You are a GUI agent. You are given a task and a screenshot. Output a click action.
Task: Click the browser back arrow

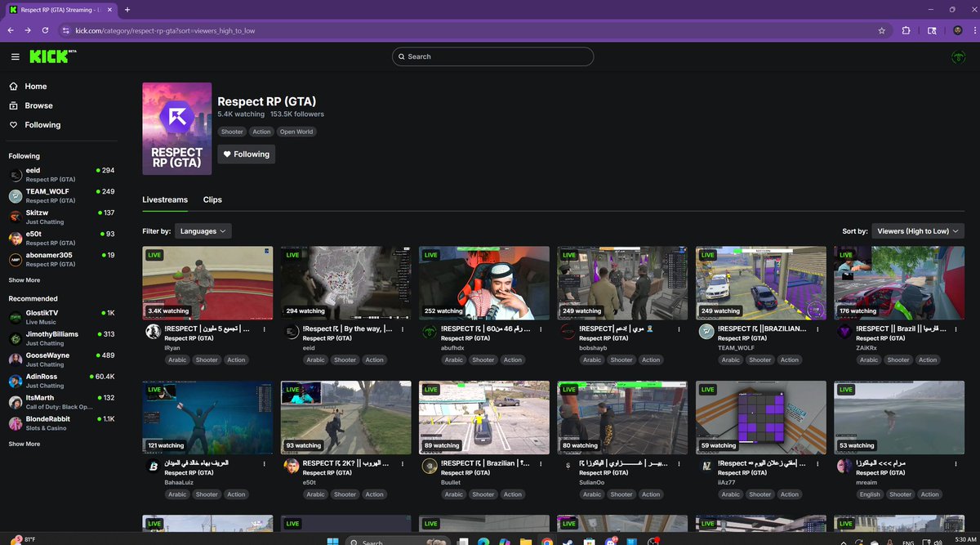pos(10,30)
